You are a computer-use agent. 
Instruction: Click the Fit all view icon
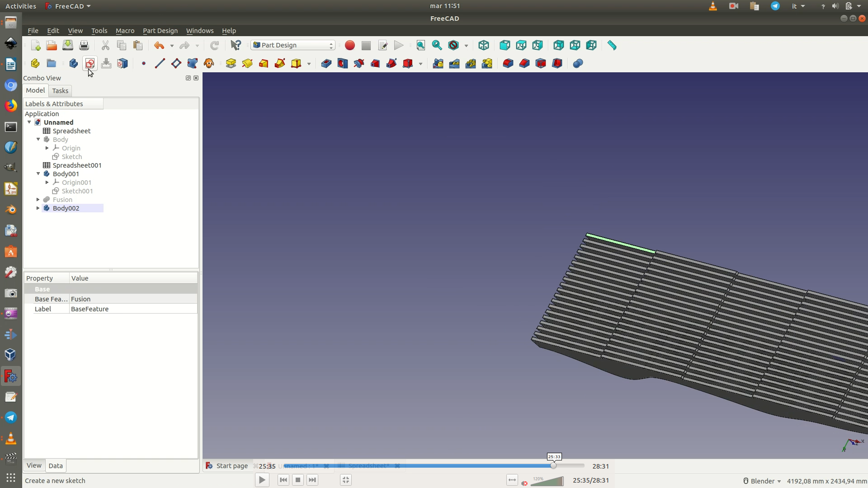click(421, 45)
